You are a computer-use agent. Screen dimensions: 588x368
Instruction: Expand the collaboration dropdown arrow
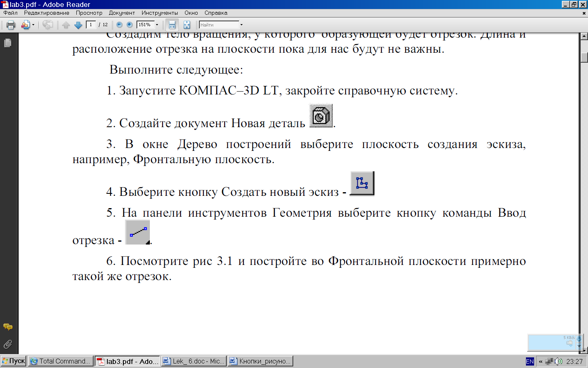point(33,25)
